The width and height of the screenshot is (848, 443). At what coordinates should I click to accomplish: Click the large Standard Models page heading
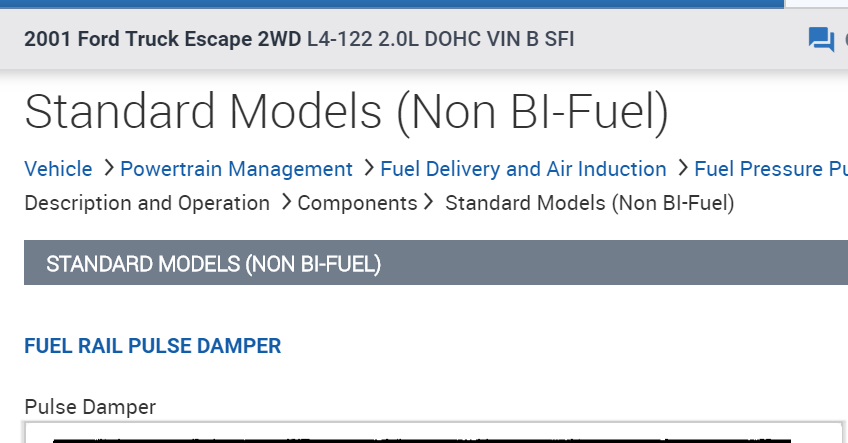tap(346, 111)
